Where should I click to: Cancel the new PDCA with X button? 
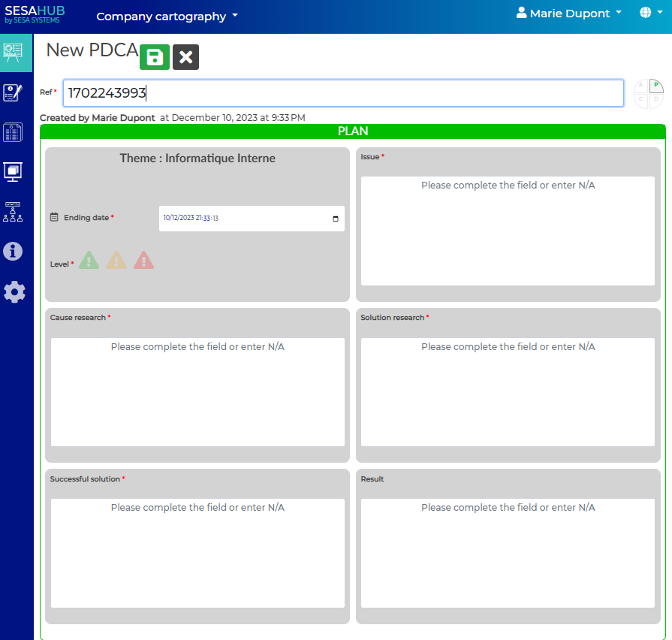[x=185, y=58]
